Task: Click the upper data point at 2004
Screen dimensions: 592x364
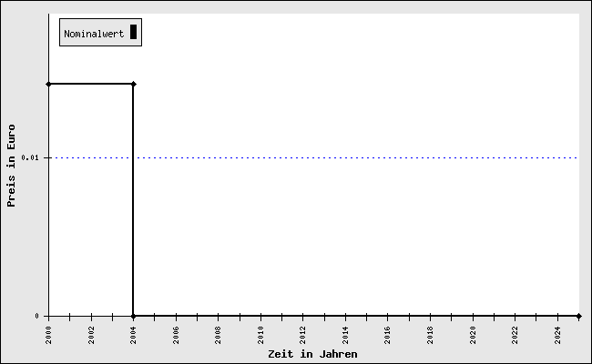Action: click(x=133, y=84)
